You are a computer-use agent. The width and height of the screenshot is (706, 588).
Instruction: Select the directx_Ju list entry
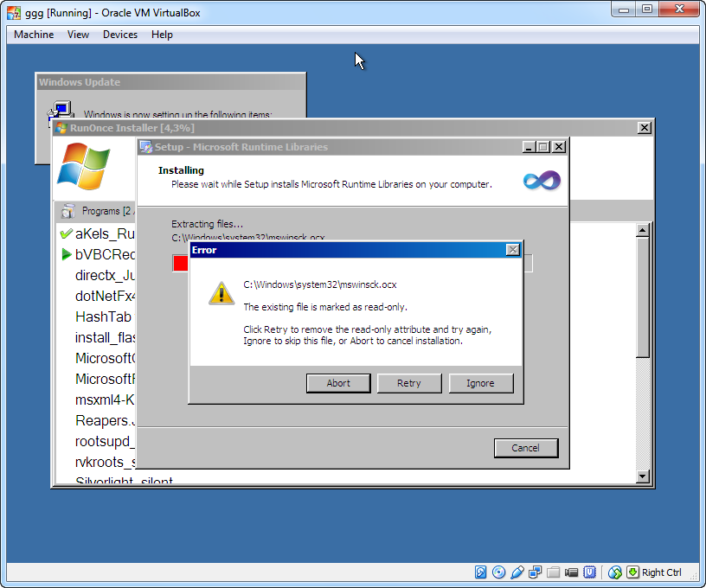105,275
